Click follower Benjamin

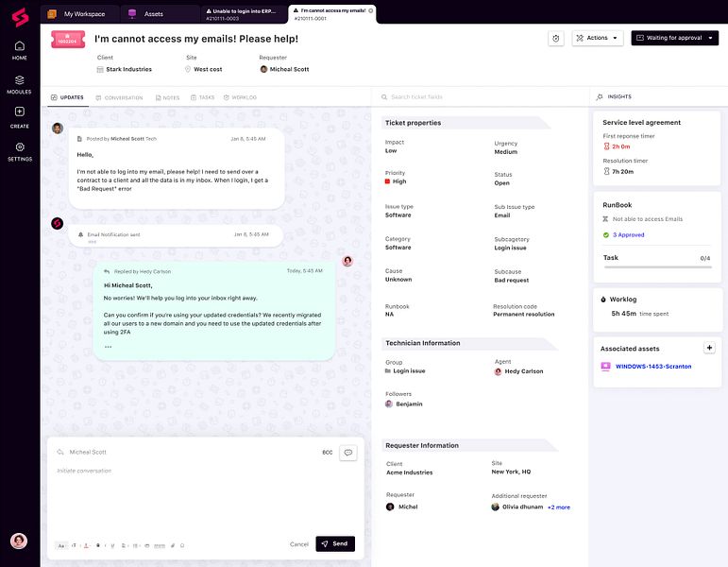click(x=409, y=404)
